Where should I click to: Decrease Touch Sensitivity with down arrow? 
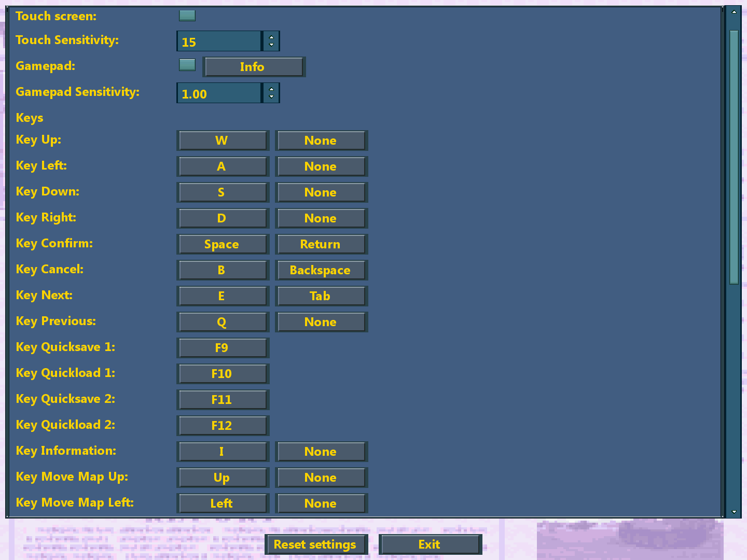pos(271,46)
